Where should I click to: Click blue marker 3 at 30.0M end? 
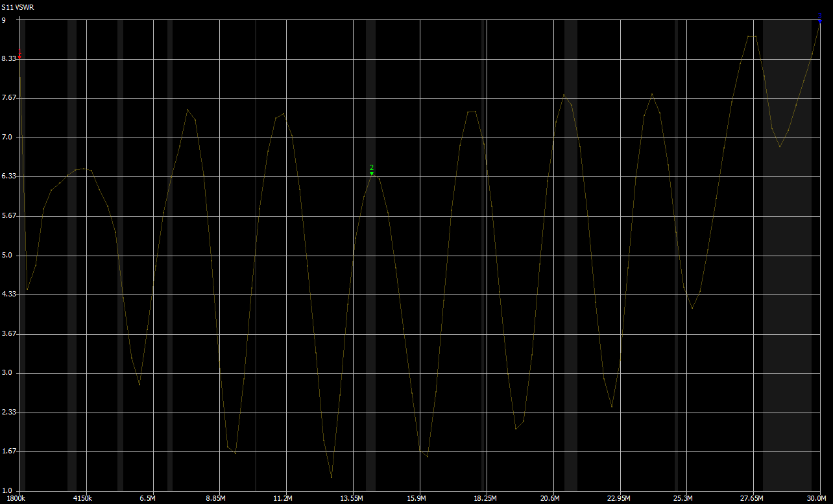[x=819, y=18]
